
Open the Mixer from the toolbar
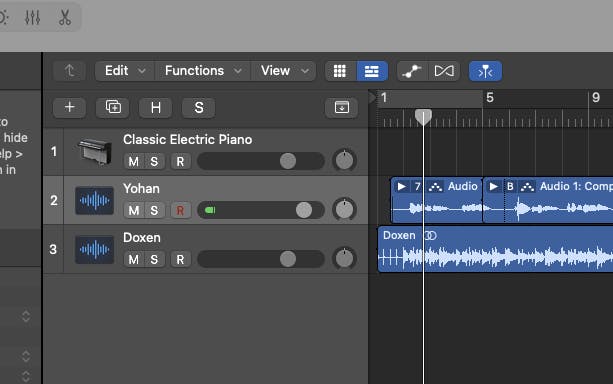click(32, 18)
